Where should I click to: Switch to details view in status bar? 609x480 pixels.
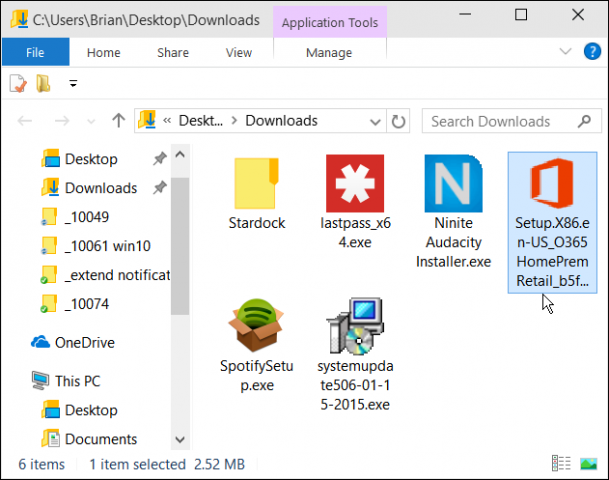tap(561, 464)
